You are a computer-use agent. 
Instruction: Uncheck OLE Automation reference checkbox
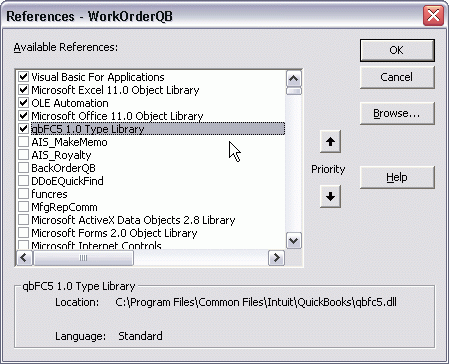pos(23,103)
